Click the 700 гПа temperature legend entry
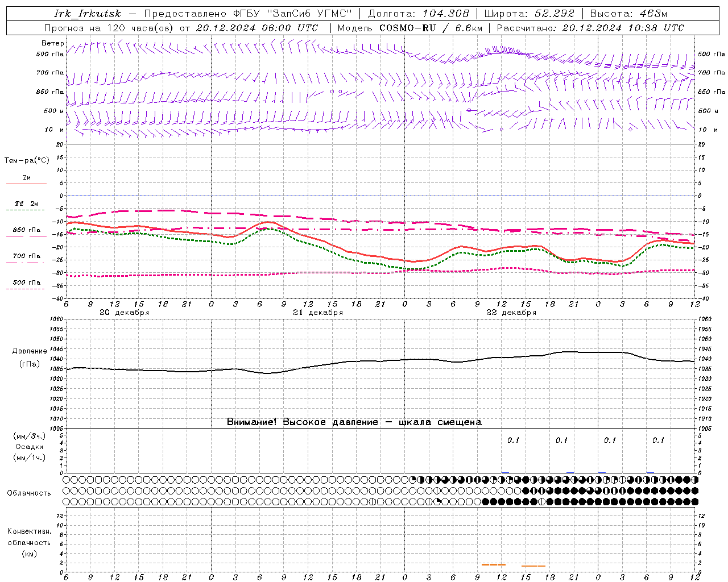Image resolution: width=728 pixels, height=582 pixels. click(x=27, y=257)
